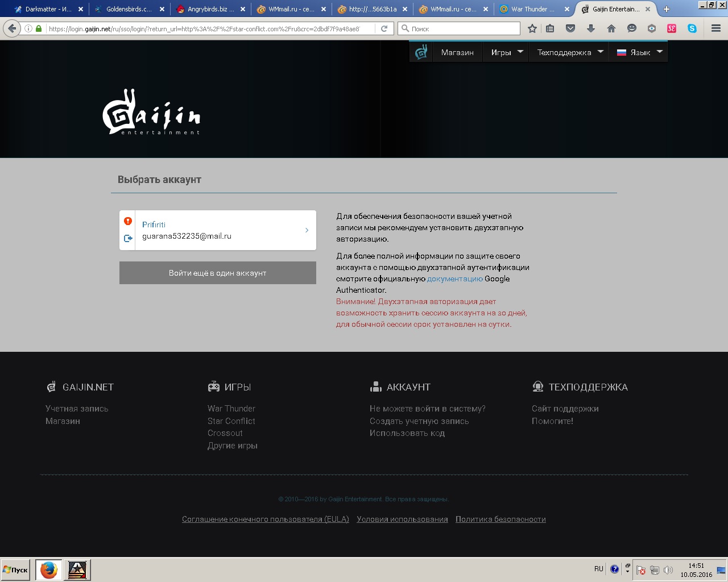The height and width of the screenshot is (582, 728).
Task: Click the Gaijin snail icon in the site menu
Action: [421, 52]
